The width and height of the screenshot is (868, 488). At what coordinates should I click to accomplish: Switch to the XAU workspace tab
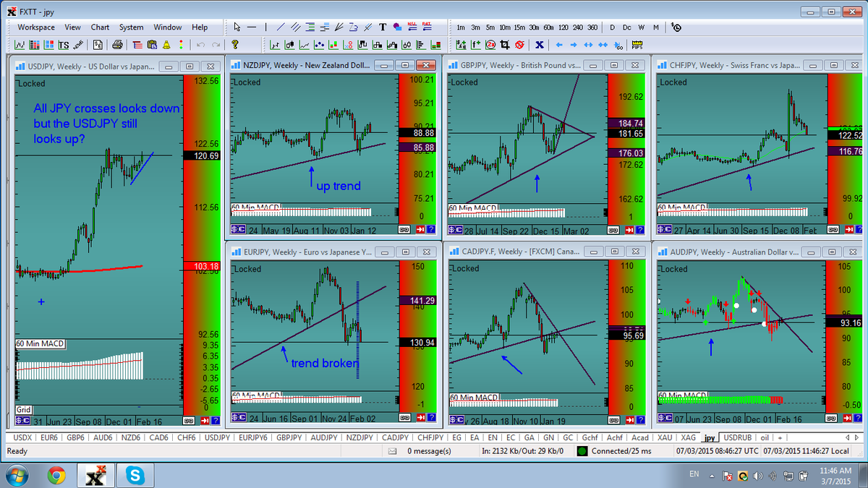[x=664, y=438]
